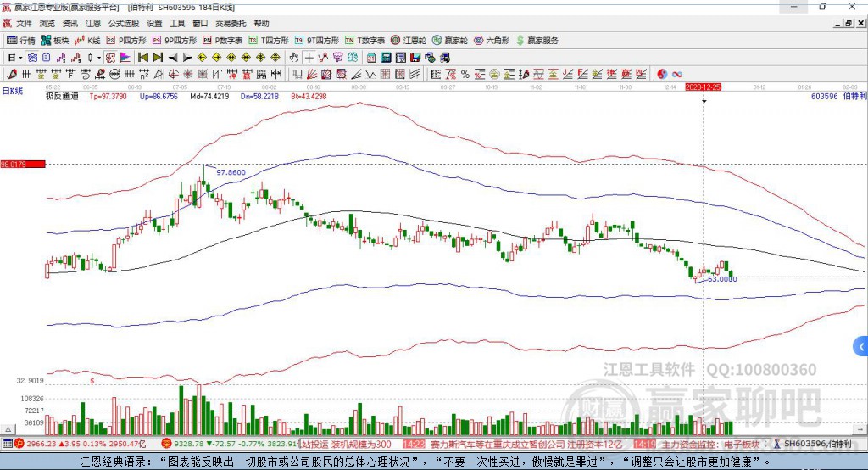Select the Gann fan lines tool
Viewport: 868px width, 470px height.
coord(312,75)
